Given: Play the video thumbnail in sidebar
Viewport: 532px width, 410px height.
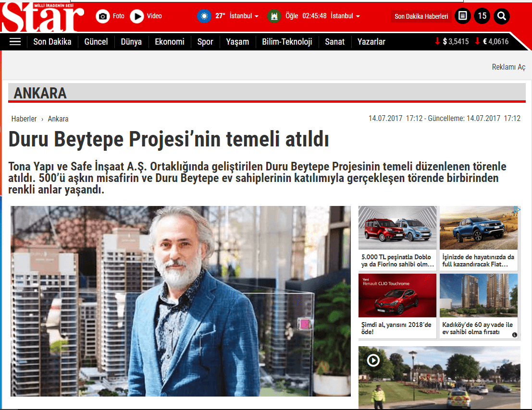Looking at the screenshot, I should click(x=373, y=360).
